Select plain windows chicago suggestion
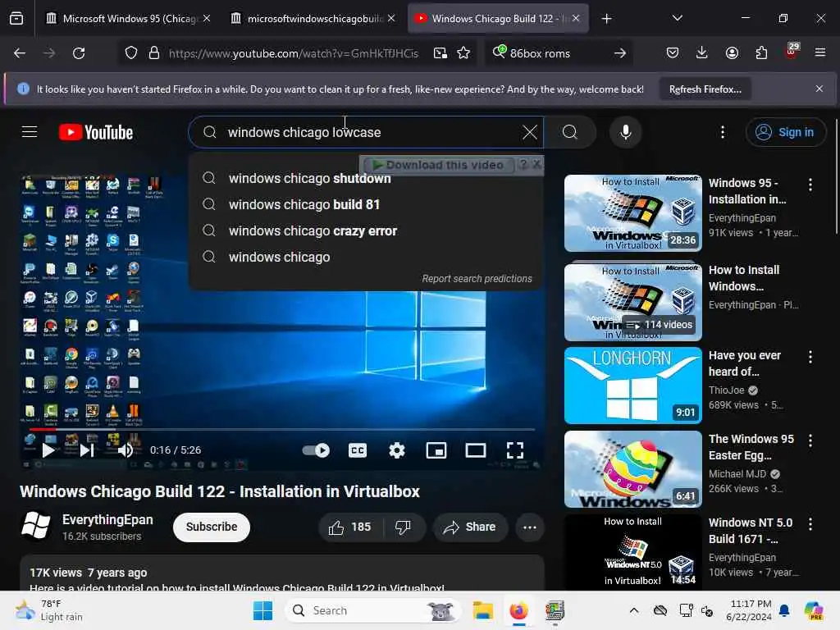 pyautogui.click(x=366, y=257)
